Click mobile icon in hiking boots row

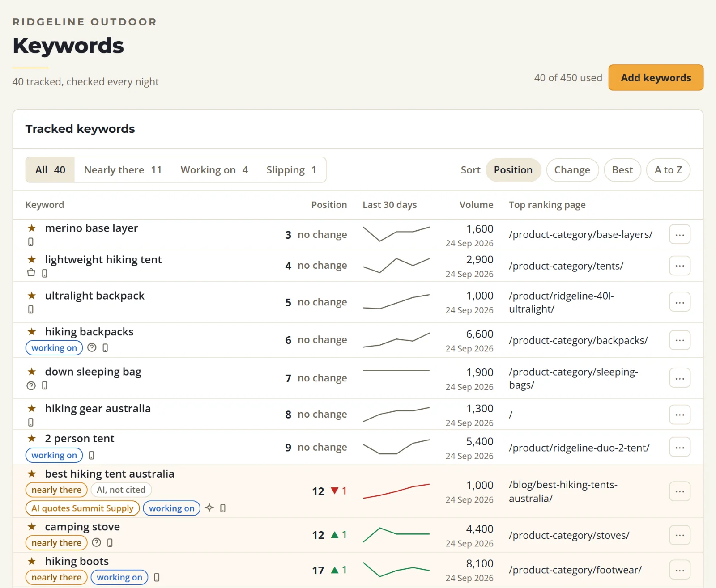point(157,577)
